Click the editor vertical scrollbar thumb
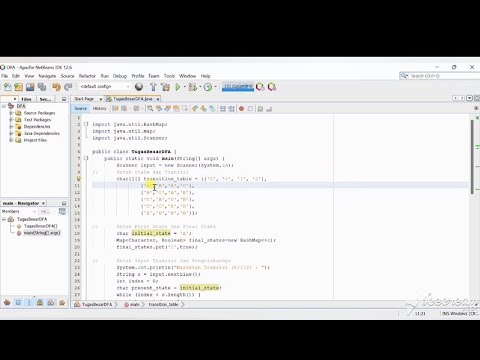Image resolution: width=480 pixels, height=360 pixels. 472,157
